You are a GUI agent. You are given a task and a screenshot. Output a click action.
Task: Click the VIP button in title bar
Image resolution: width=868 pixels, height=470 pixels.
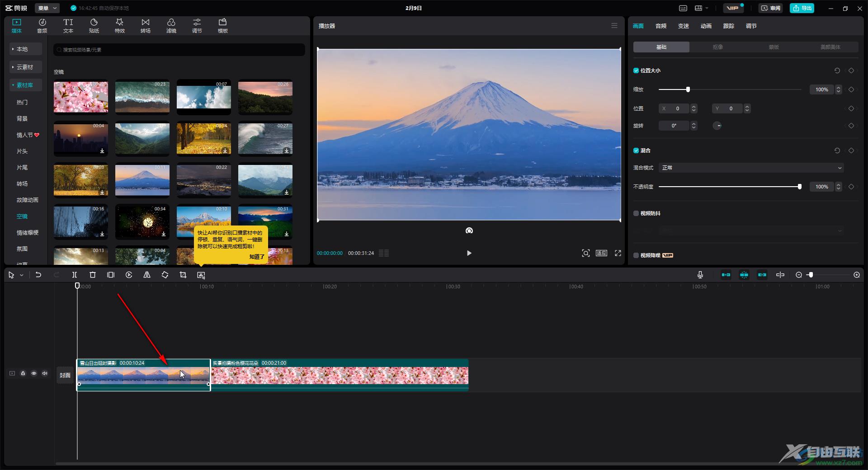click(x=733, y=8)
